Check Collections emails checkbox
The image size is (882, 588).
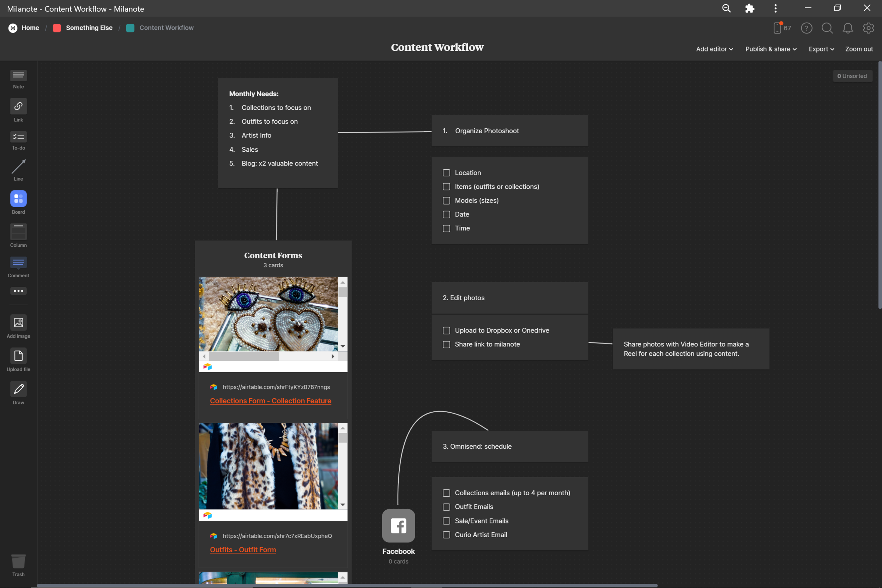point(446,493)
